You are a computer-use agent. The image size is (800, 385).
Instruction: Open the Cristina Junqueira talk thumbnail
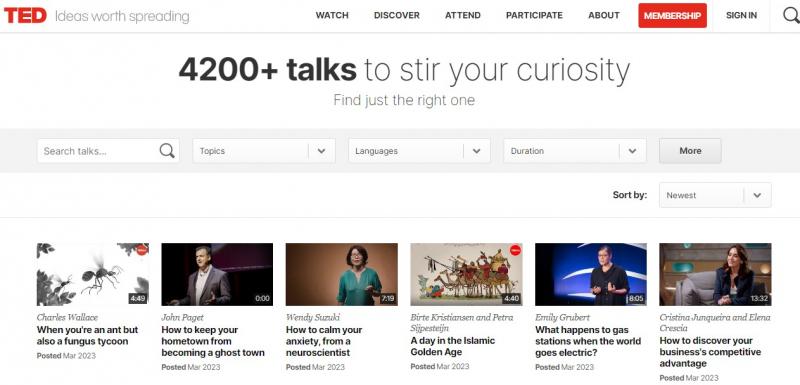click(x=715, y=274)
